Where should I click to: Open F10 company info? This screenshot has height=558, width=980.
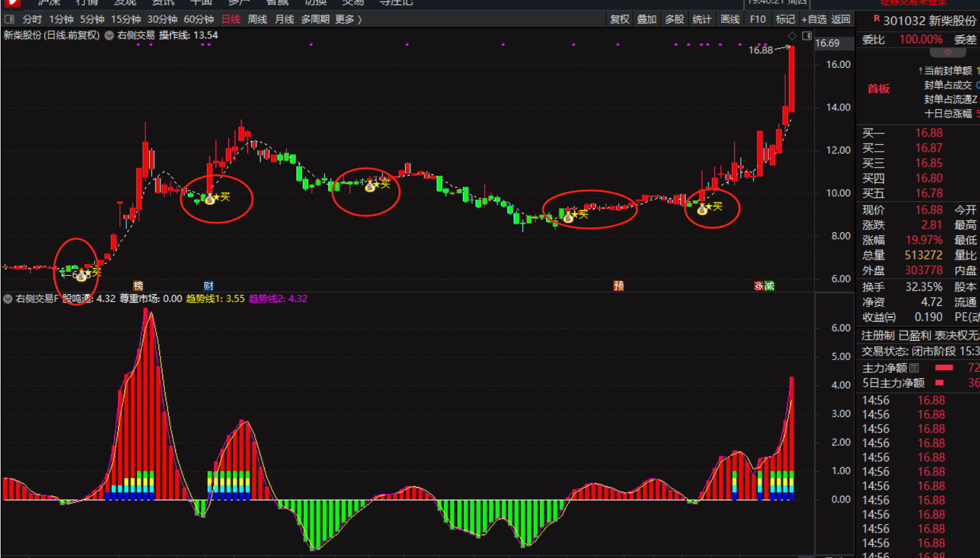(x=757, y=19)
